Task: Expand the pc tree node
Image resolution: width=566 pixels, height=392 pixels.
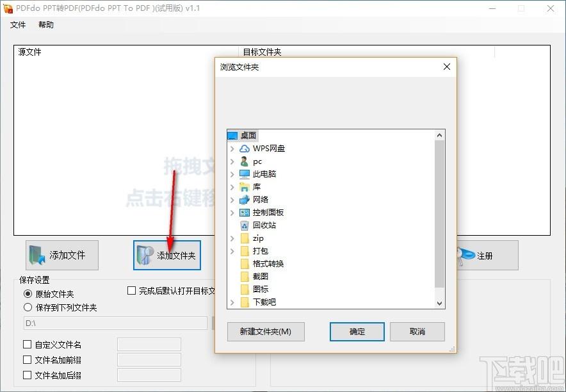Action: coord(232,161)
